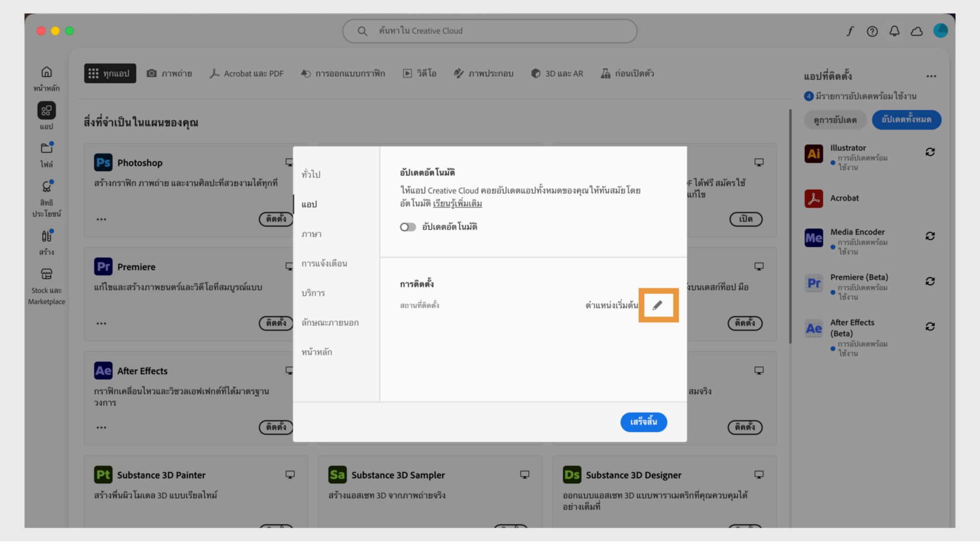Click the blue Done button in dialog

[x=643, y=422]
